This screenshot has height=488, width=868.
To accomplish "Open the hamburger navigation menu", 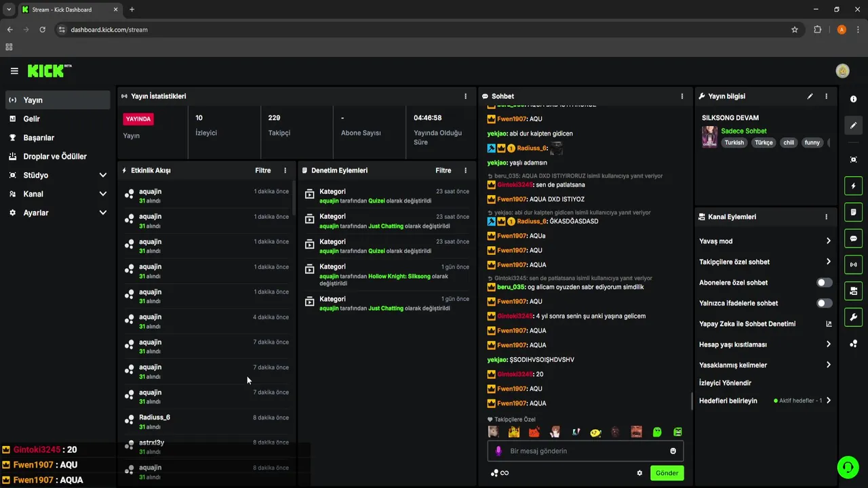I will (14, 71).
